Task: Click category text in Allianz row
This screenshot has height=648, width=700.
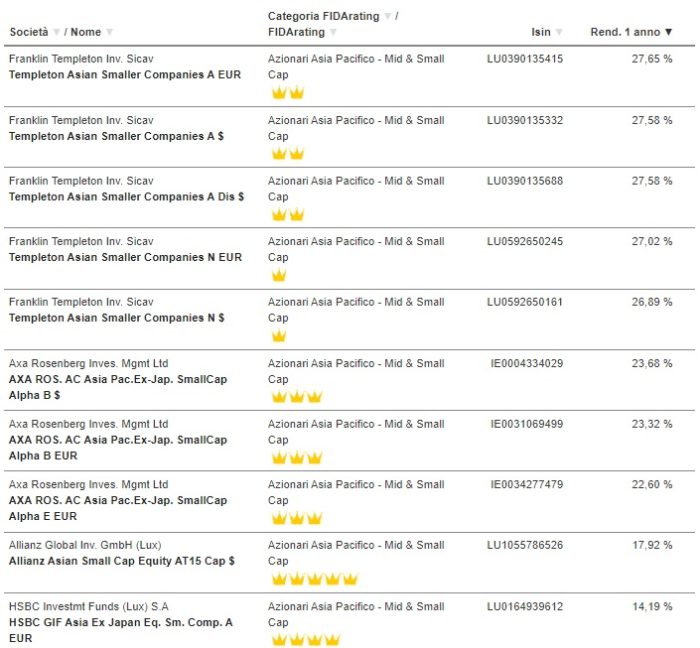Action: tap(356, 553)
